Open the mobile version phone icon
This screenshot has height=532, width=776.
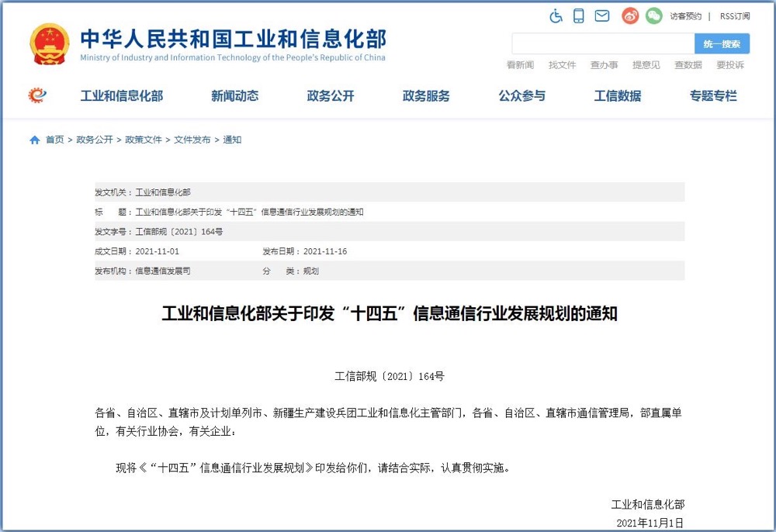[579, 16]
